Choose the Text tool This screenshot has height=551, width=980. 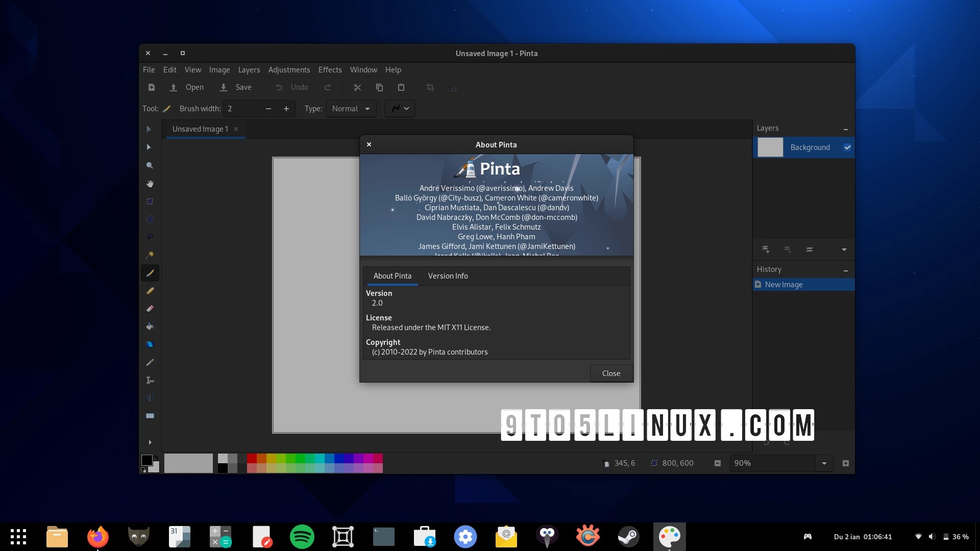coord(150,380)
